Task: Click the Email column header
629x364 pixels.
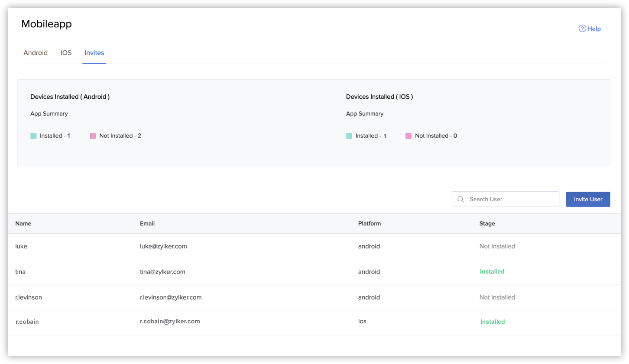Action: point(147,224)
